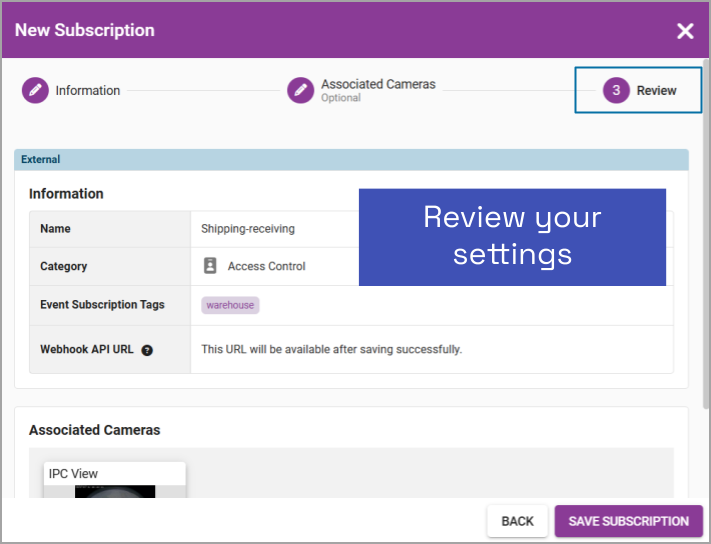This screenshot has width=711, height=544.
Task: Click the Shipping-receiving name value
Action: point(248,229)
